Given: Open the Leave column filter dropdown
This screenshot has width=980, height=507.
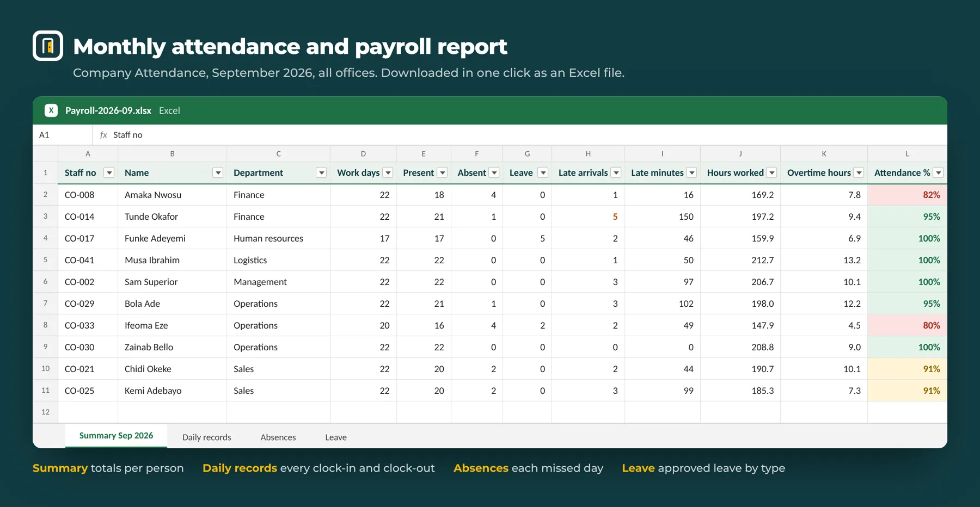Looking at the screenshot, I should point(543,172).
